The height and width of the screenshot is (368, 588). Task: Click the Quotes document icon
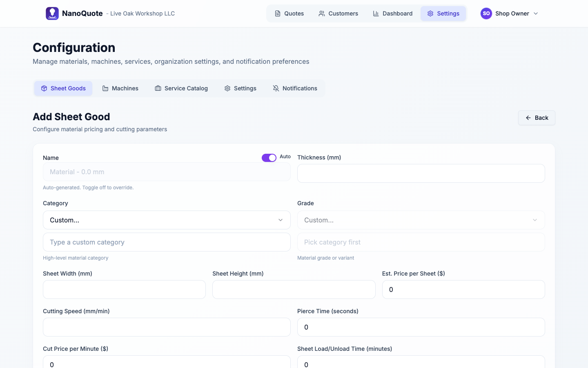tap(278, 13)
